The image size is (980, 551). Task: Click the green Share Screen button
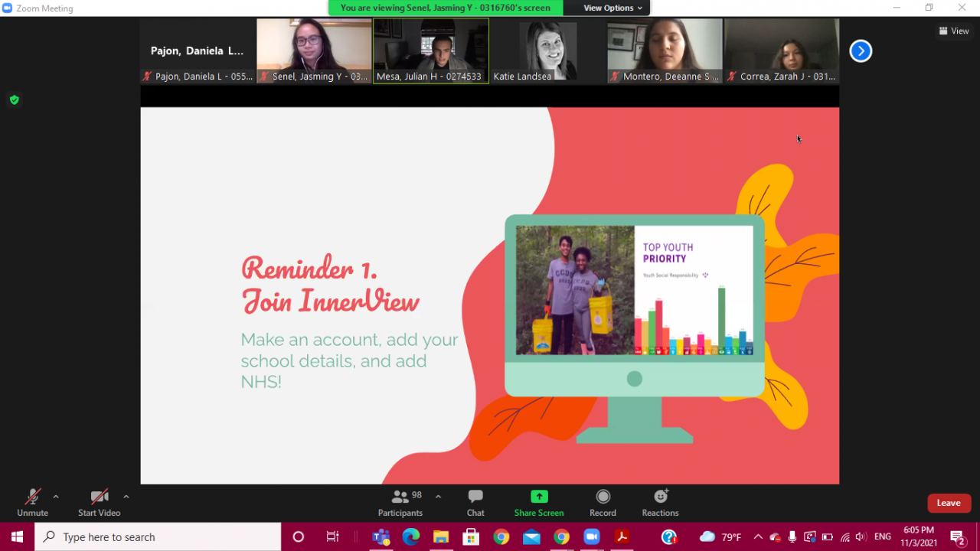[539, 503]
